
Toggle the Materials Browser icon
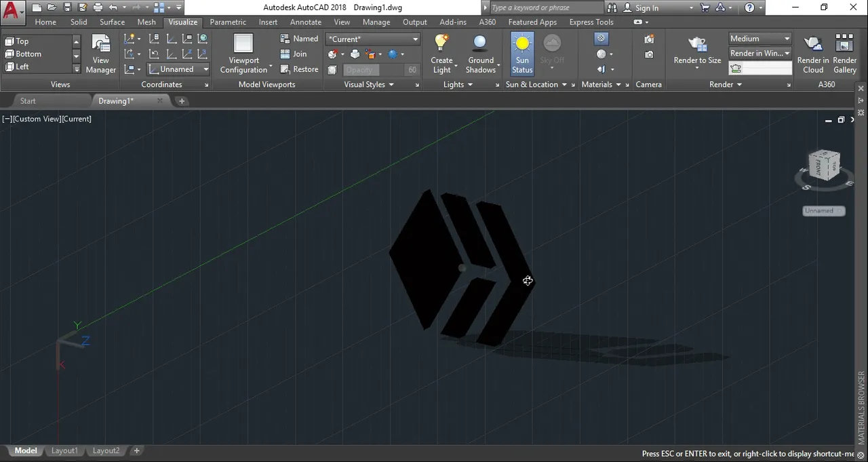[x=601, y=39]
